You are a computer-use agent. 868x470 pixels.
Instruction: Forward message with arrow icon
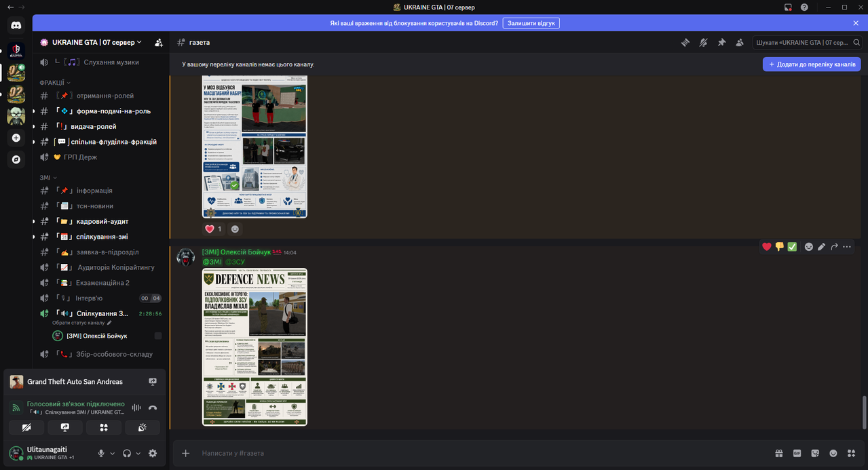click(x=834, y=247)
